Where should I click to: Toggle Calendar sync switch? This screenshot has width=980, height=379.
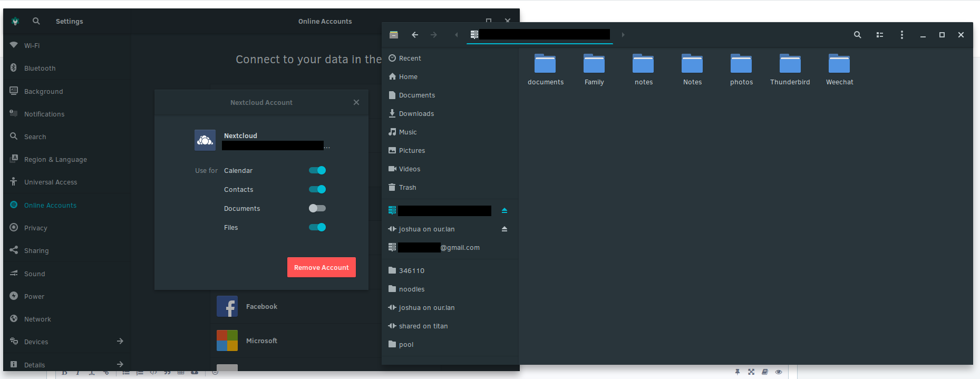pos(317,170)
